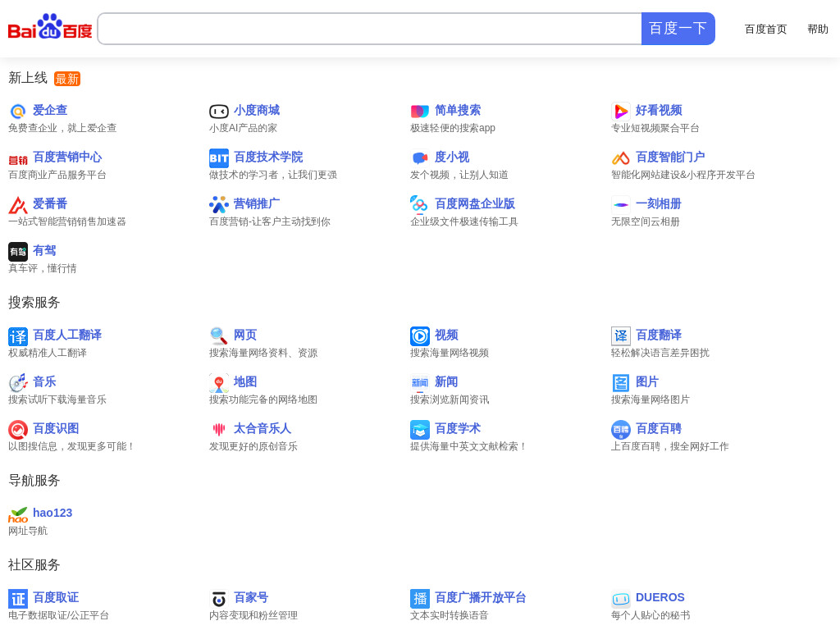Click the 百家号 icon

218,599
